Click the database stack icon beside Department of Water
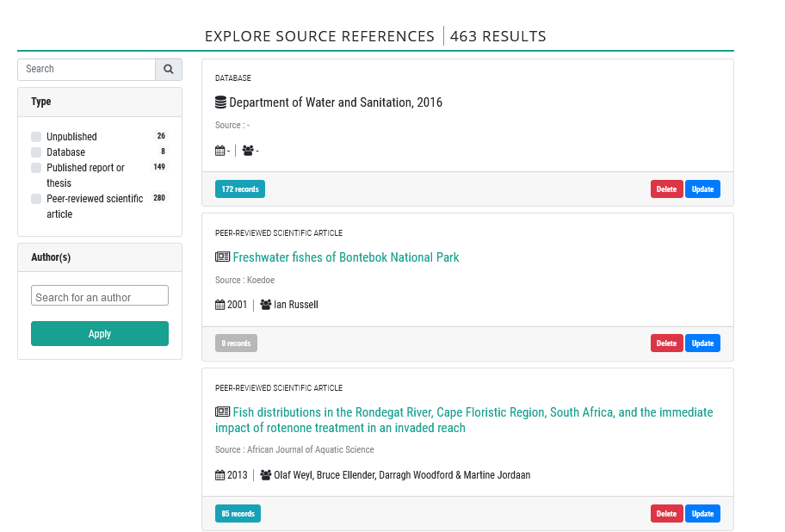 (x=220, y=102)
